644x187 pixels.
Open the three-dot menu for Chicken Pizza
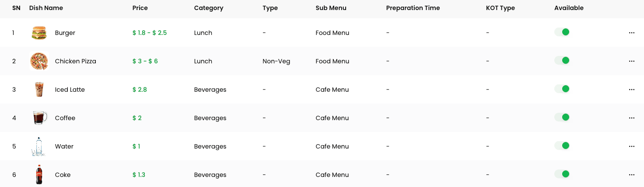[x=631, y=61]
